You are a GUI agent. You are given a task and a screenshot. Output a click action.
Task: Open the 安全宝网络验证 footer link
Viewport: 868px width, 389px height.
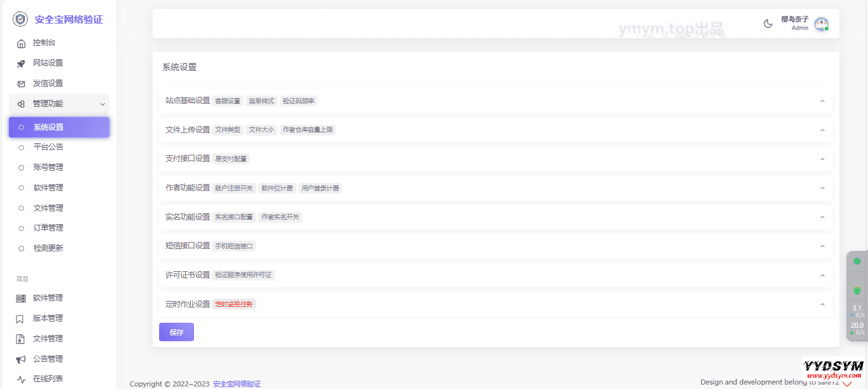[x=237, y=384]
